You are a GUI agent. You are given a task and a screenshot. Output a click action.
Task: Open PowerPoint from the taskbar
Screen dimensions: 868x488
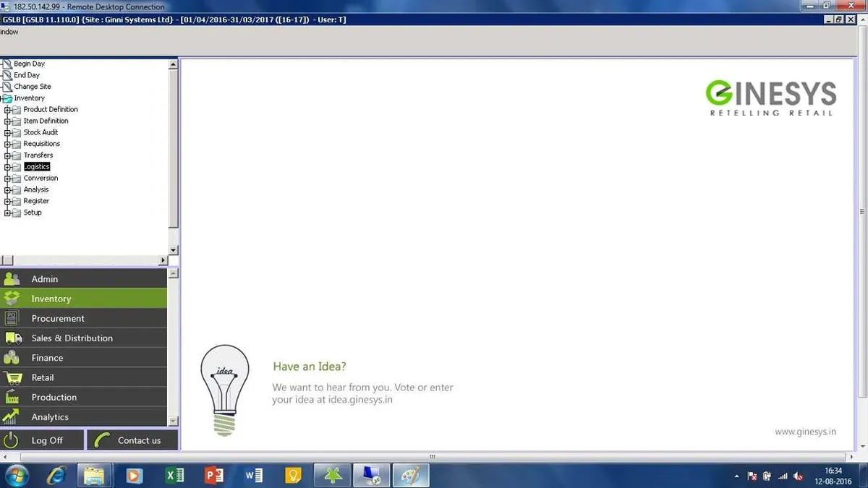coord(214,476)
